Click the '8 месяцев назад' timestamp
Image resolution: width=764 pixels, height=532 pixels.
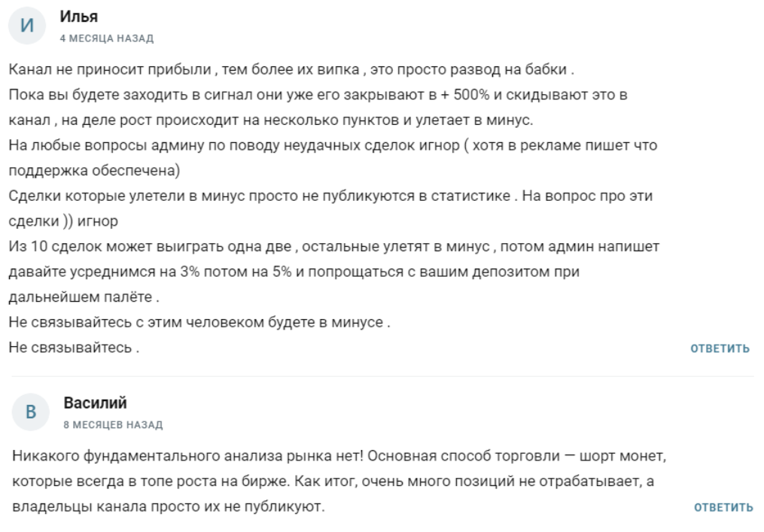[x=113, y=425]
